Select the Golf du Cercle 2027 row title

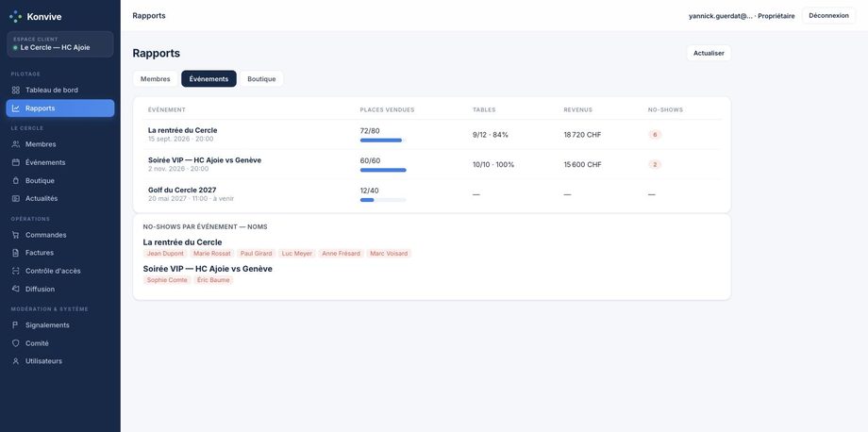click(x=182, y=191)
